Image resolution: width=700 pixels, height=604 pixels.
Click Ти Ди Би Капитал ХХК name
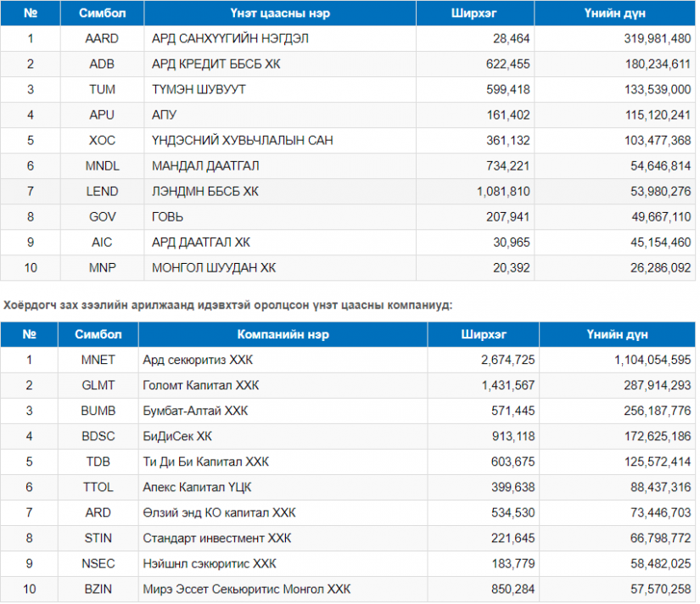[x=205, y=461]
